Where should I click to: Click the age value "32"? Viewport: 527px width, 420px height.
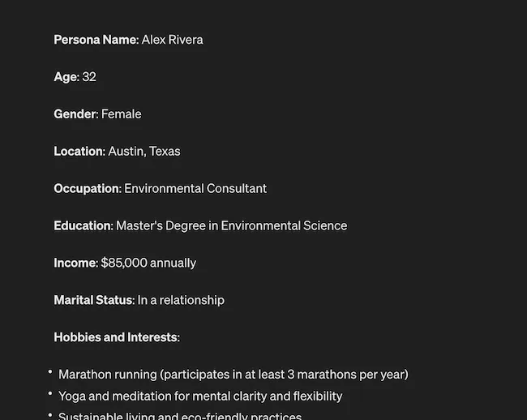pyautogui.click(x=89, y=77)
